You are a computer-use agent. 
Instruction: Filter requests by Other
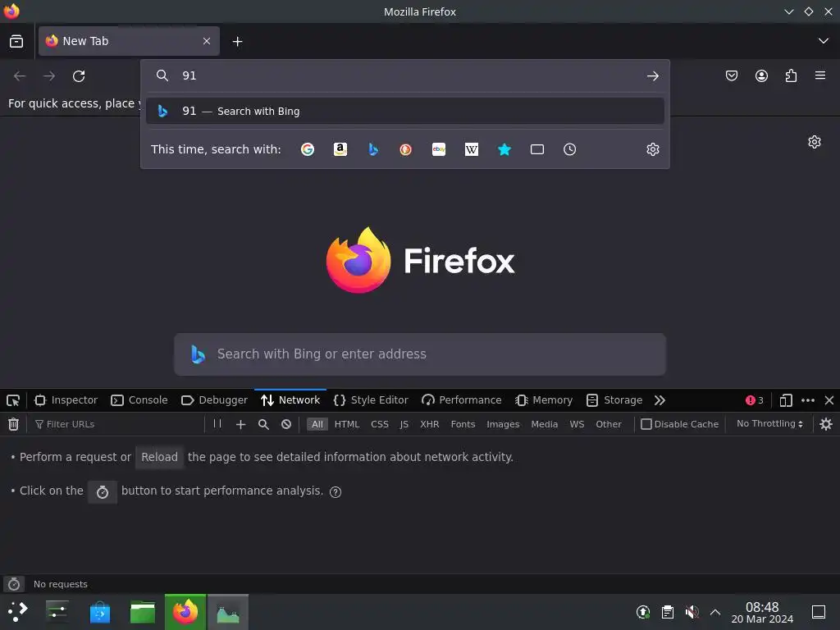(609, 424)
